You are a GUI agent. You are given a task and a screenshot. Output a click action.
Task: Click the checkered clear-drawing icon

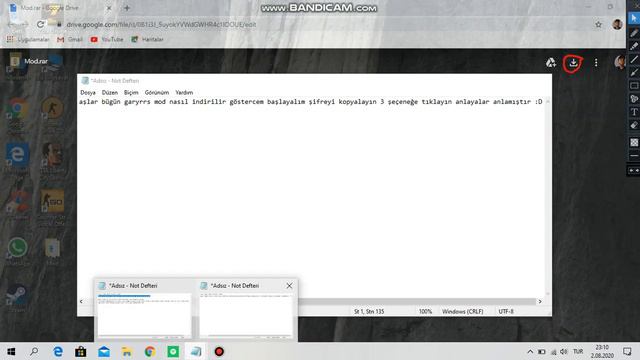[x=634, y=142]
